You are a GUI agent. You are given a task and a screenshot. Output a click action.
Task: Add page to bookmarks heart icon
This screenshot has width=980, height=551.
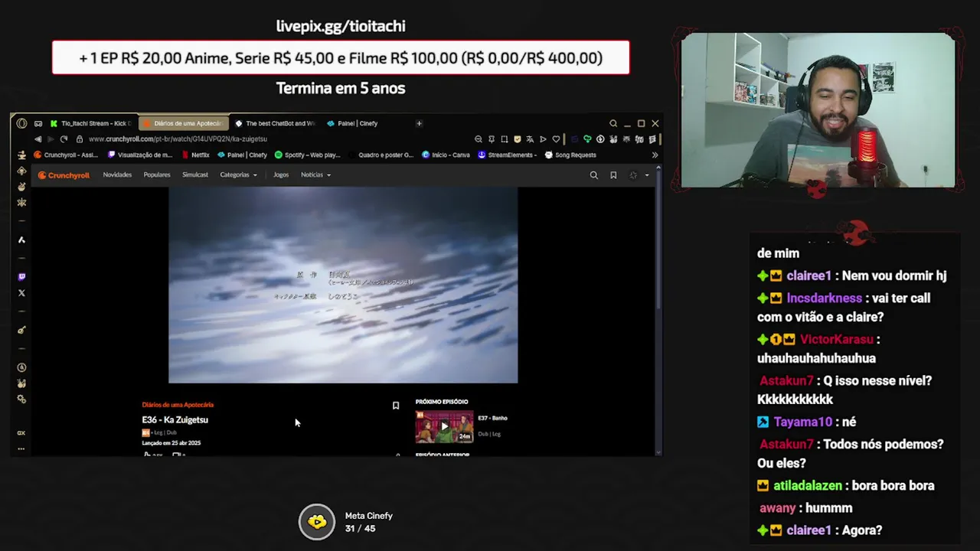click(x=556, y=139)
